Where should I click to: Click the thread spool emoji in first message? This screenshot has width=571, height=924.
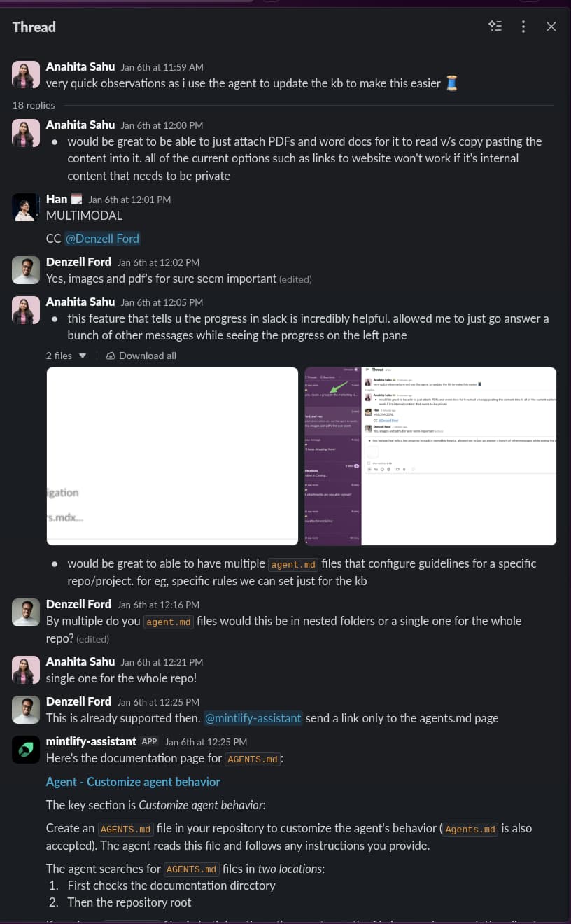pyautogui.click(x=452, y=84)
